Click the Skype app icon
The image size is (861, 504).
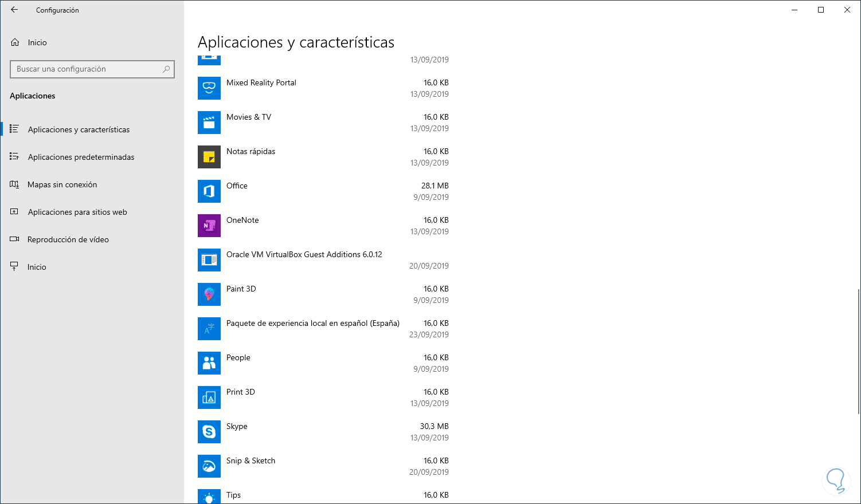[x=209, y=432]
